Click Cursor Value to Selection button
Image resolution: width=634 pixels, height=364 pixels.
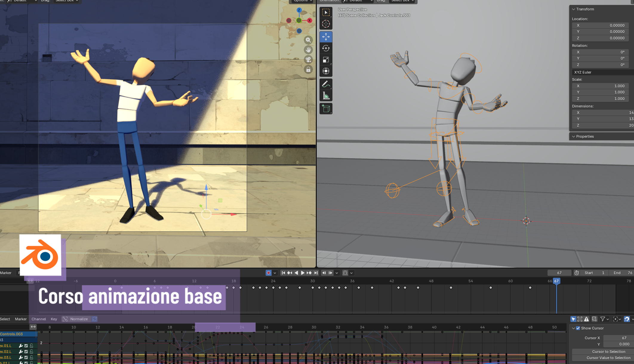click(603, 358)
